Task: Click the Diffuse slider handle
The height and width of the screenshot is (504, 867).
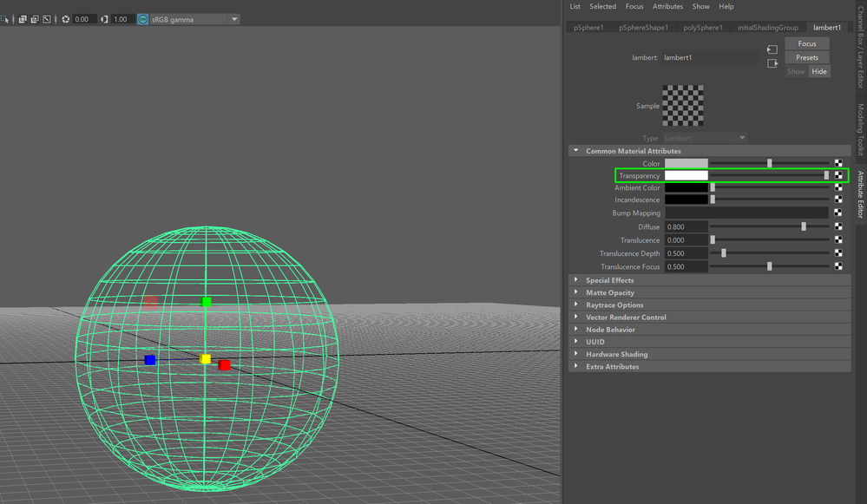Action: pyautogui.click(x=804, y=226)
